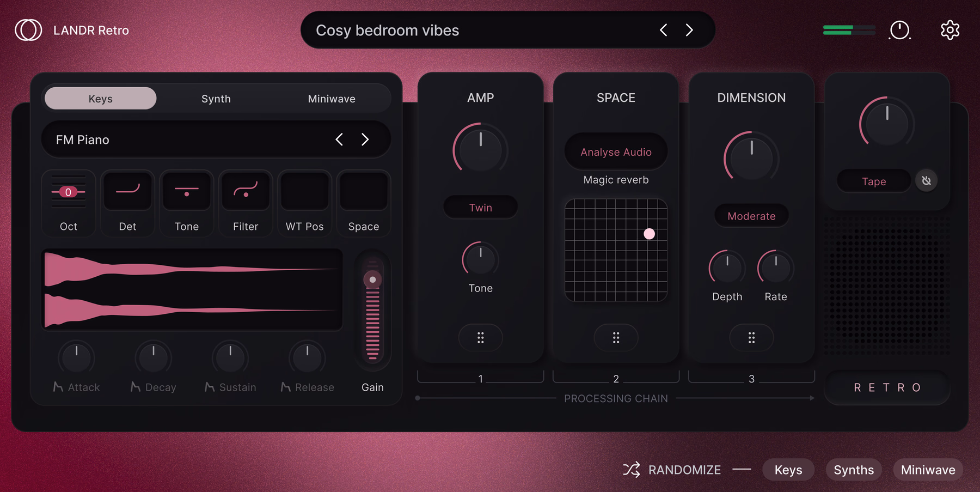Select next instrument after FM Piano
980x492 pixels.
(x=365, y=139)
